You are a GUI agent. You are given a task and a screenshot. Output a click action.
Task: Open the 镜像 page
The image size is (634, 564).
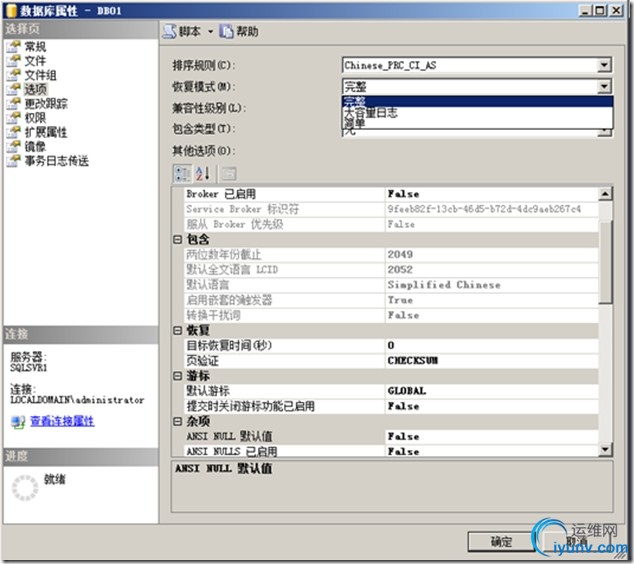35,146
